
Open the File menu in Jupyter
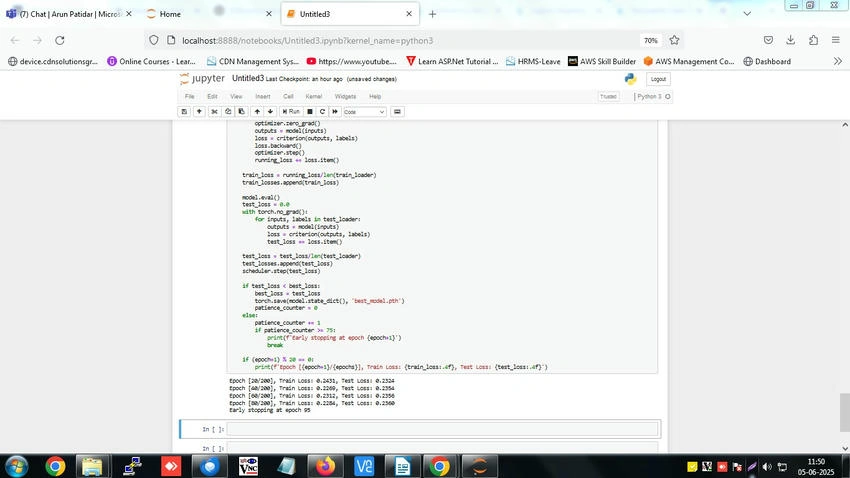click(190, 96)
